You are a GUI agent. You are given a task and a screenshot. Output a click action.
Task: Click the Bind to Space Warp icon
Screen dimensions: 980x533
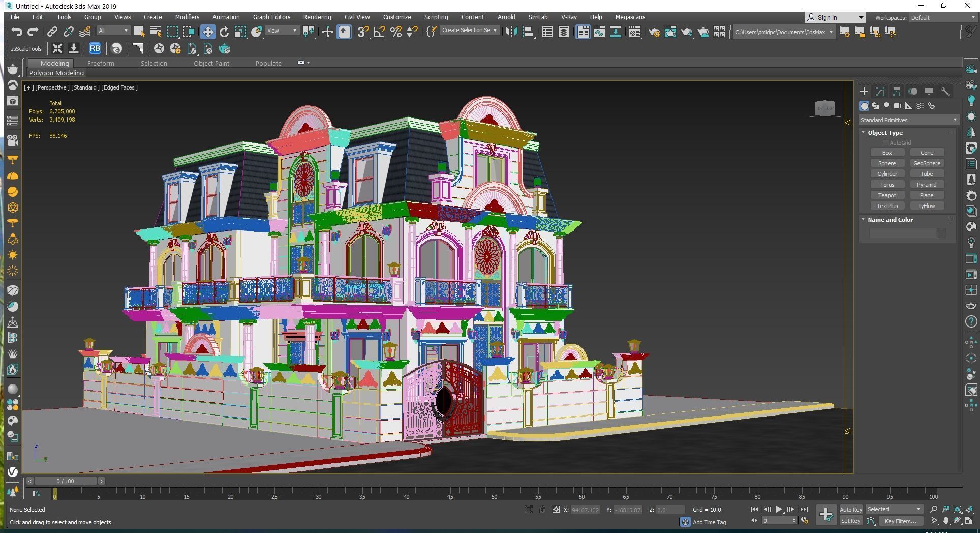85,32
